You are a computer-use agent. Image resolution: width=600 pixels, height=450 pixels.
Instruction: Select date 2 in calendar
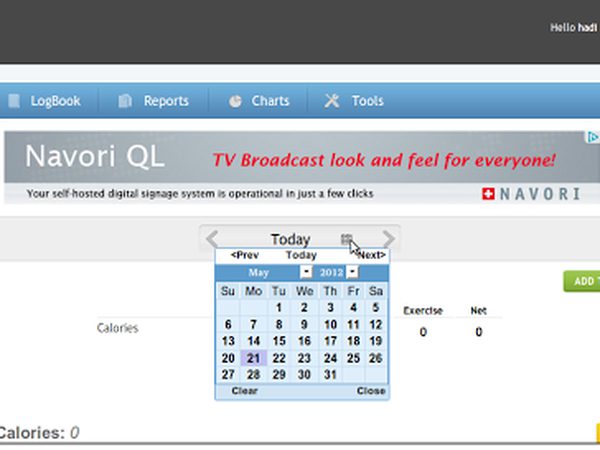pyautogui.click(x=304, y=308)
